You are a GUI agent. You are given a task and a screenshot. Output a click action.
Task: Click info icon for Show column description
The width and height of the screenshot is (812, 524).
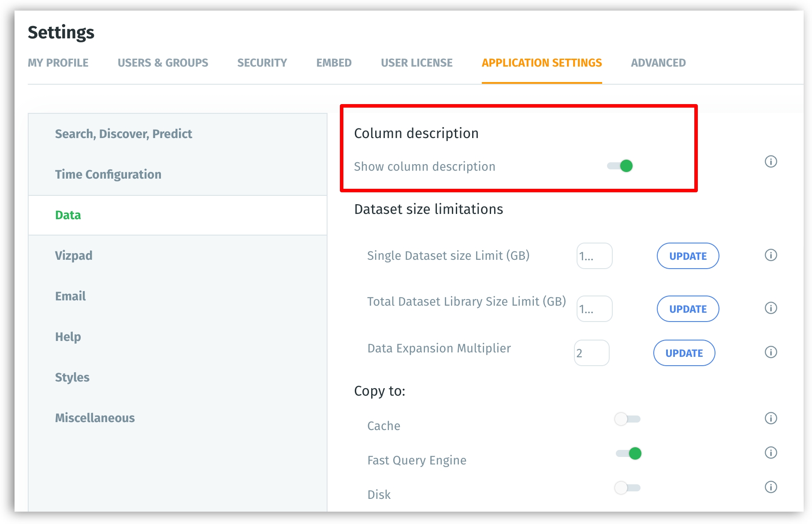coord(771,161)
